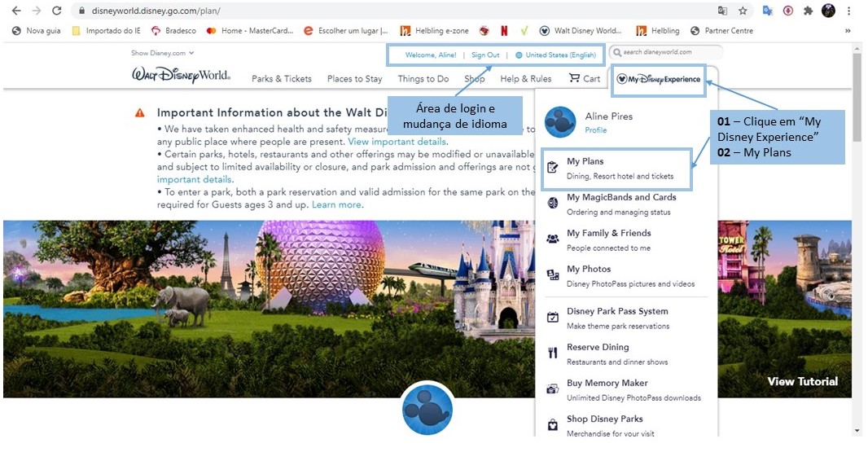Open My MagicBands and Cards

click(621, 204)
